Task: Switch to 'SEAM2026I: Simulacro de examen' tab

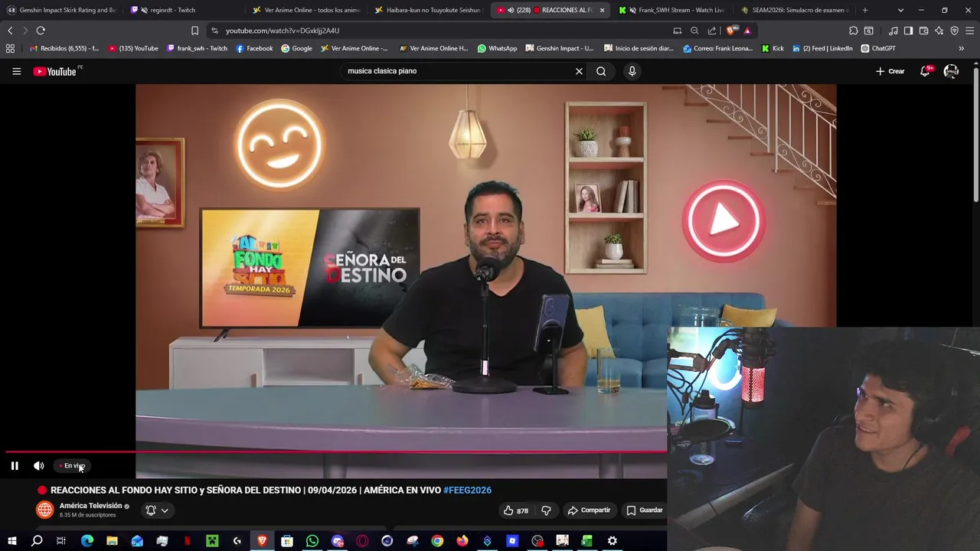Action: 795,10
